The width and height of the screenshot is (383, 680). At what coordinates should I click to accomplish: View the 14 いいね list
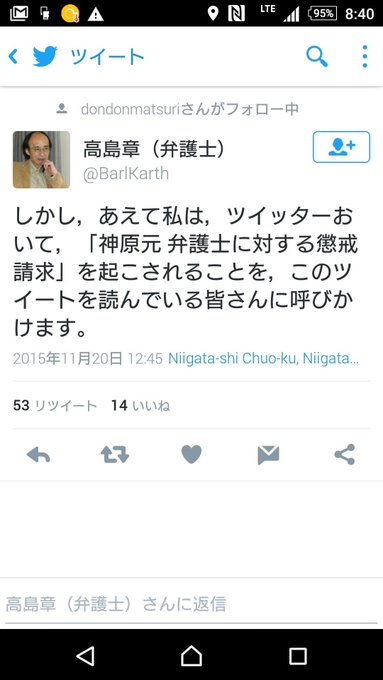[141, 406]
